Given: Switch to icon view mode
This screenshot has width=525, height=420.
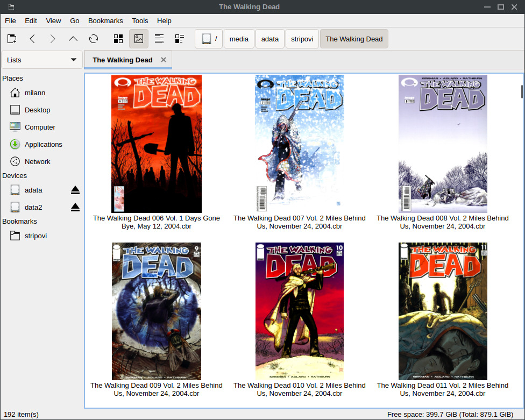Looking at the screenshot, I should (x=118, y=39).
